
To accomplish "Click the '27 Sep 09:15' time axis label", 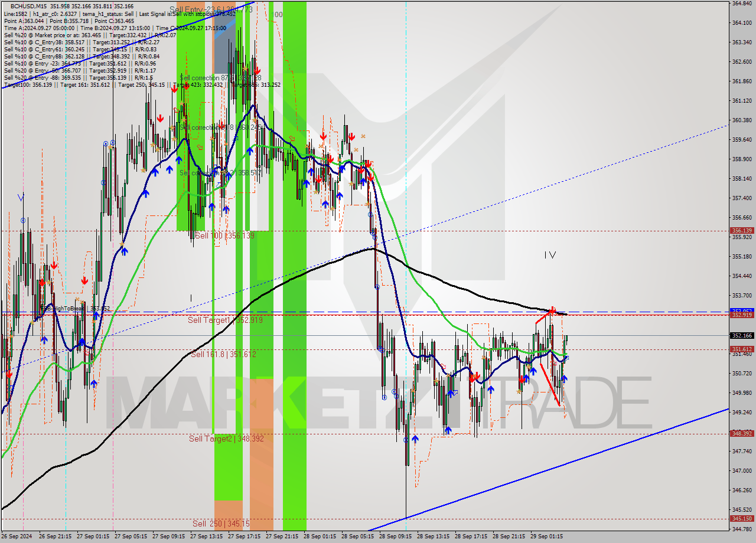I will 169,537.
